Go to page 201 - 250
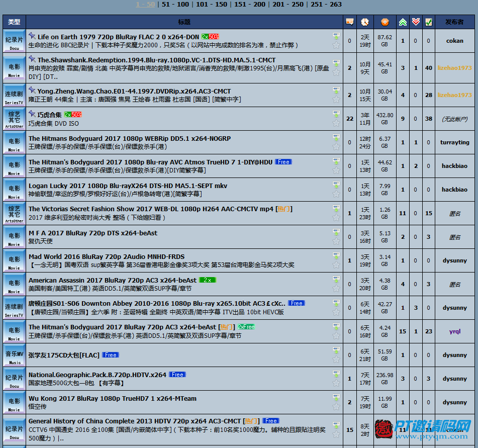The width and height of the screenshot is (478, 448). pos(288,4)
